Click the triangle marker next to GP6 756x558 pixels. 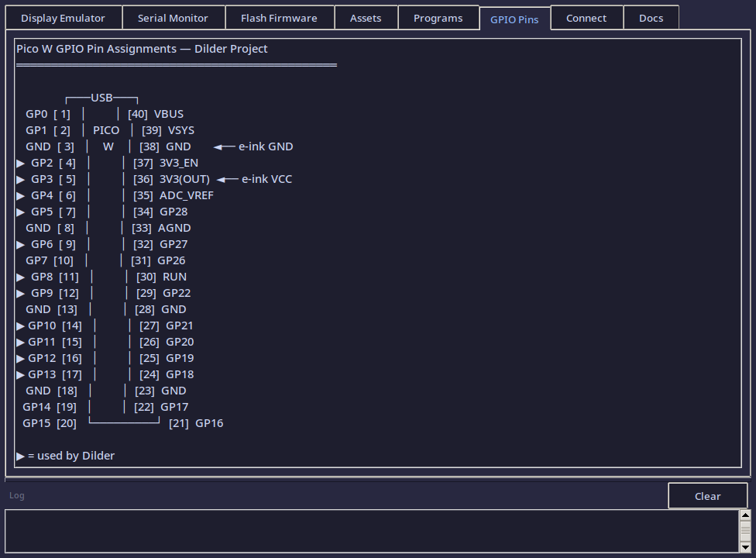(21, 244)
